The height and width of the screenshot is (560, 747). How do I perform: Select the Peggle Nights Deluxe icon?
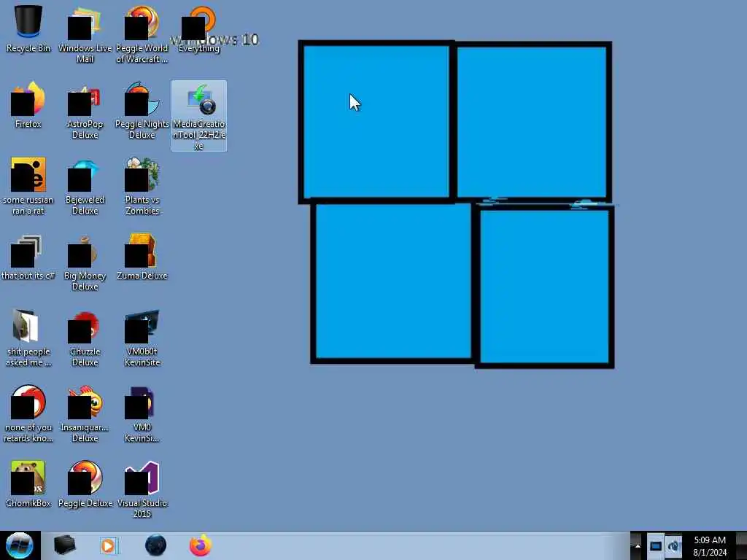pyautogui.click(x=142, y=111)
